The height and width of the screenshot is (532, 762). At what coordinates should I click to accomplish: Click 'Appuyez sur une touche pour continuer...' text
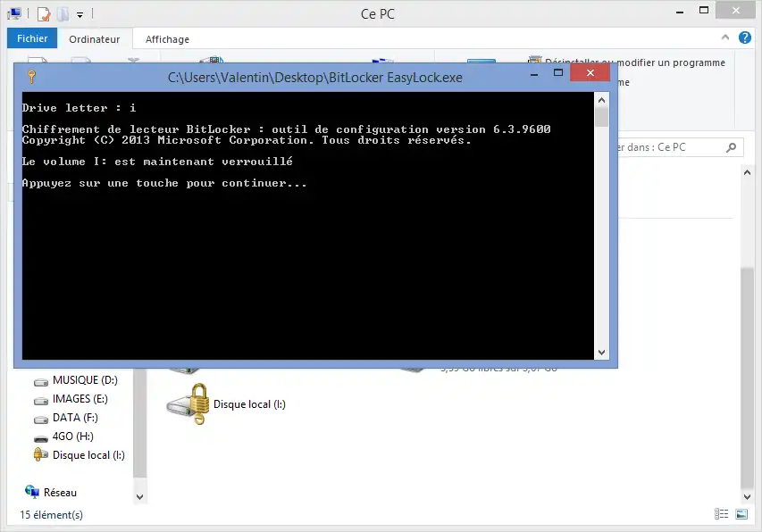tap(164, 184)
